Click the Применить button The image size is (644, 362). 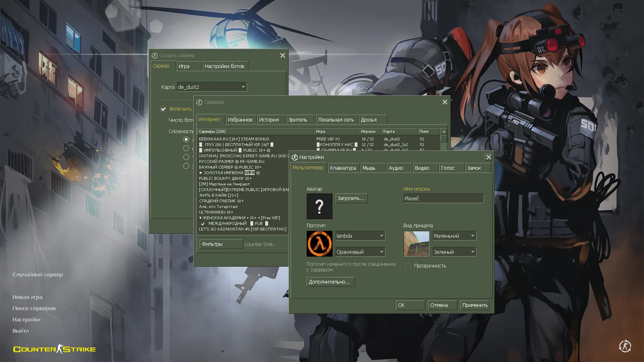click(475, 305)
